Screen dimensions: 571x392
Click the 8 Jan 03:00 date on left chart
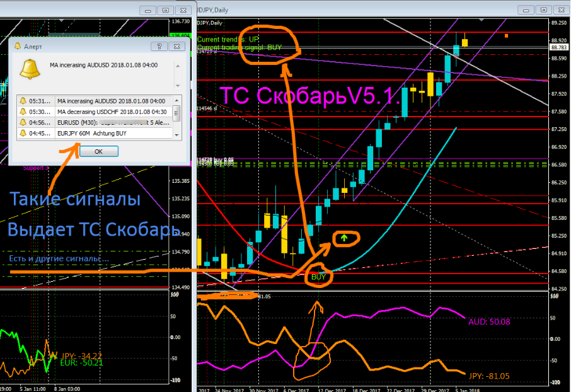click(67, 389)
